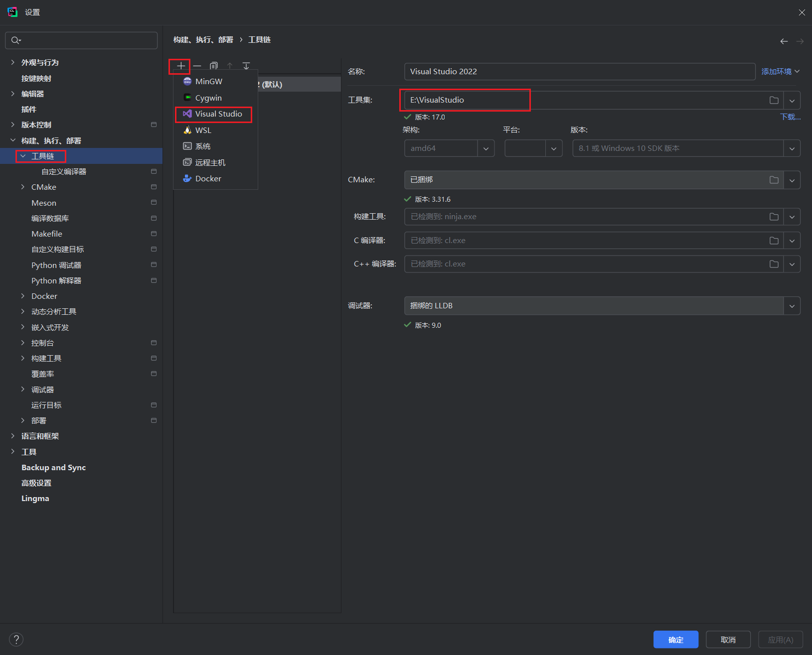
Task: Expand the CMake settings tree node
Action: click(x=23, y=187)
